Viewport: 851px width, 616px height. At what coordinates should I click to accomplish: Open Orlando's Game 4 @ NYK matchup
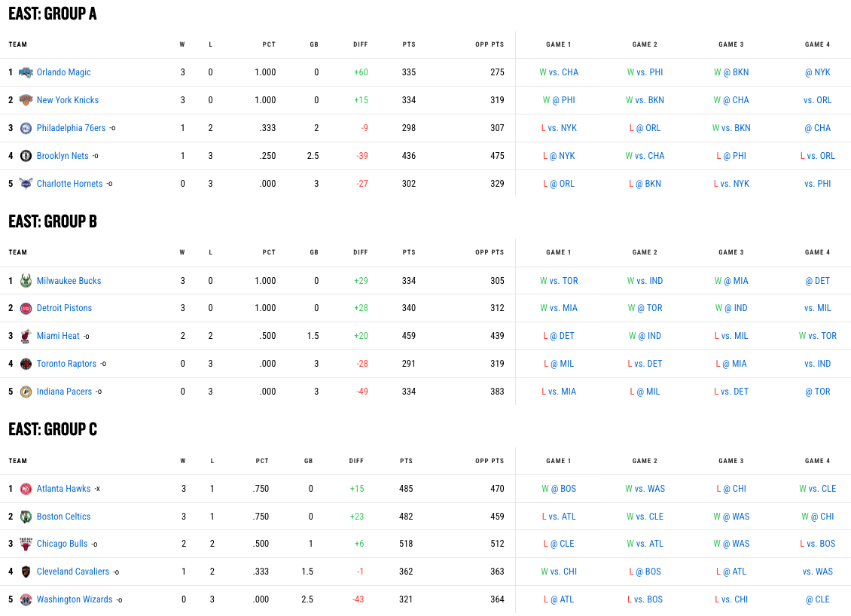click(817, 72)
